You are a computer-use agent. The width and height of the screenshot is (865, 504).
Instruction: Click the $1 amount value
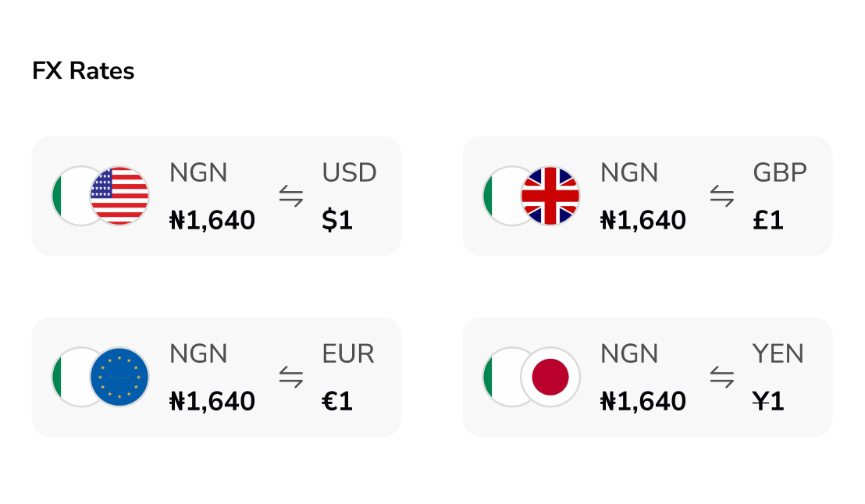tap(337, 221)
